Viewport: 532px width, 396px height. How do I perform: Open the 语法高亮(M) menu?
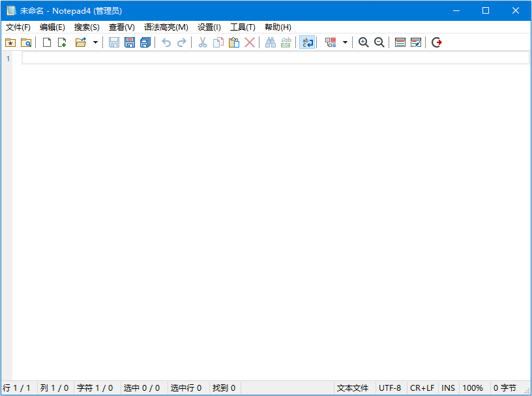click(x=166, y=27)
